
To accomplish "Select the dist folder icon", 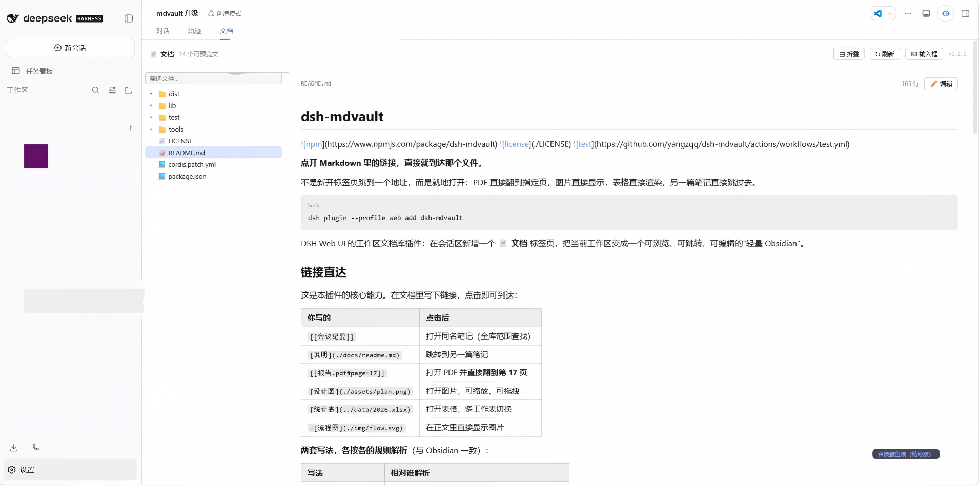I will (162, 94).
